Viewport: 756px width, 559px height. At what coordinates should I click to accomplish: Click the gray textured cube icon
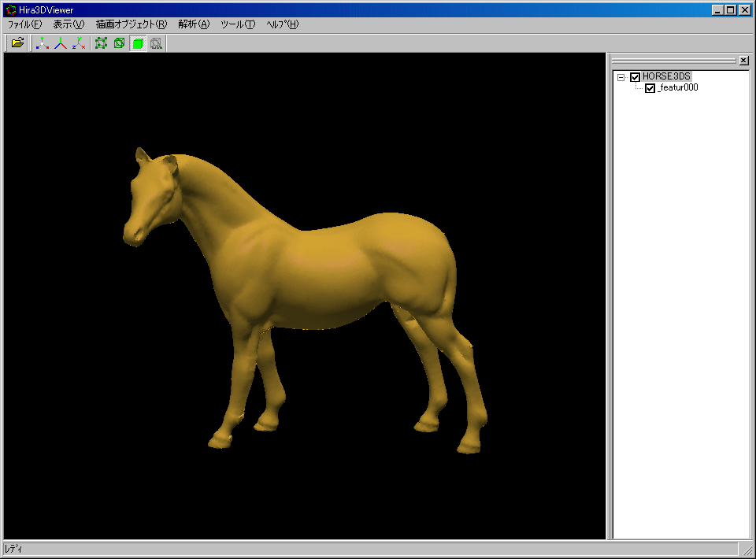(x=156, y=43)
